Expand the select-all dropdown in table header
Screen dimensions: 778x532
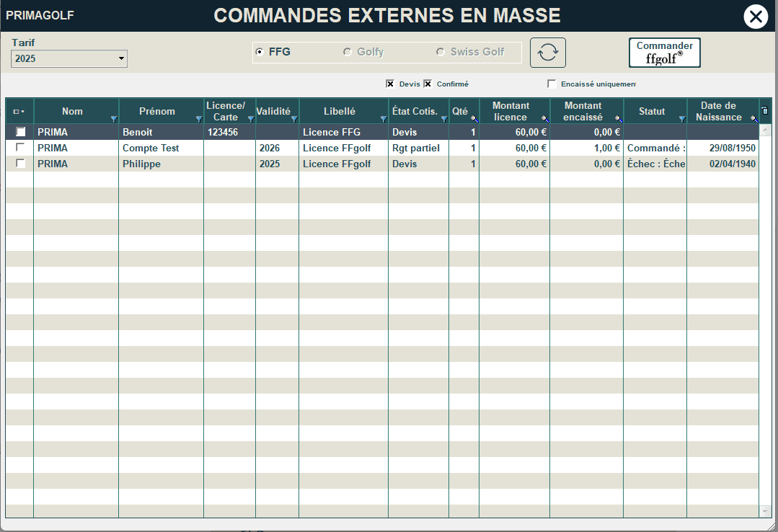[x=19, y=112]
